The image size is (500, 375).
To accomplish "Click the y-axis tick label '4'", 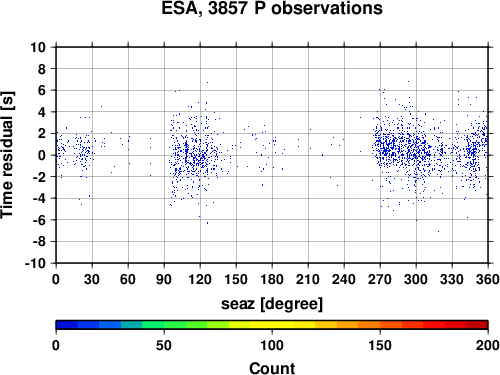I will [x=42, y=112].
